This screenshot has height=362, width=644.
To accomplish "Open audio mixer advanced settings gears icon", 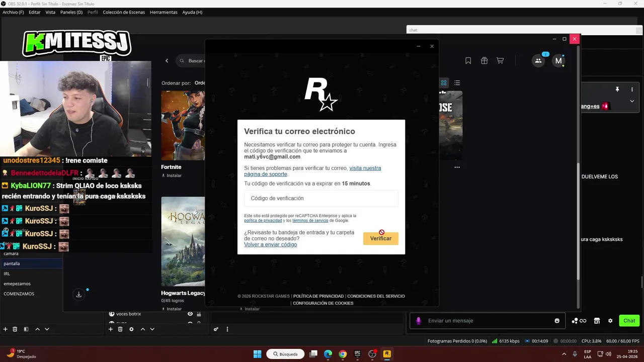I will pyautogui.click(x=216, y=329).
